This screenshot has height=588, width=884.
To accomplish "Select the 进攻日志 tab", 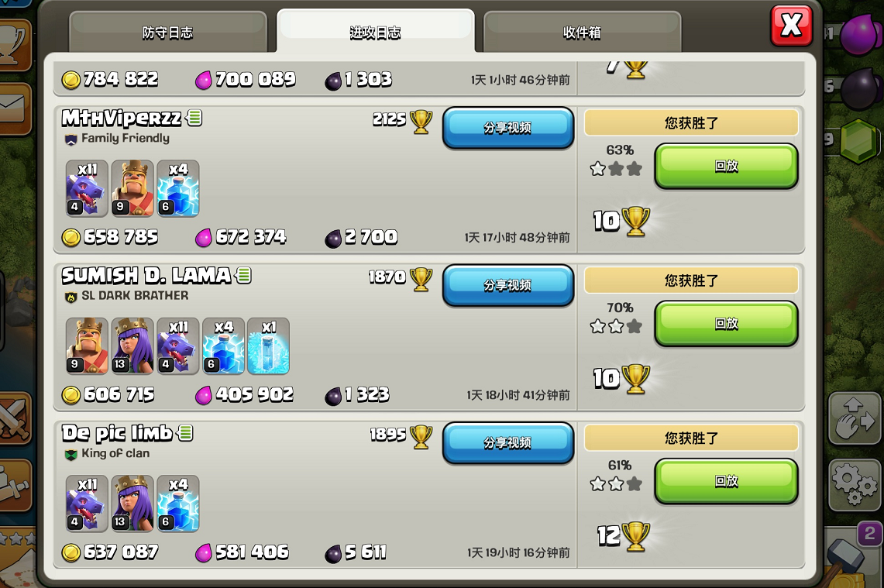I will pyautogui.click(x=376, y=32).
